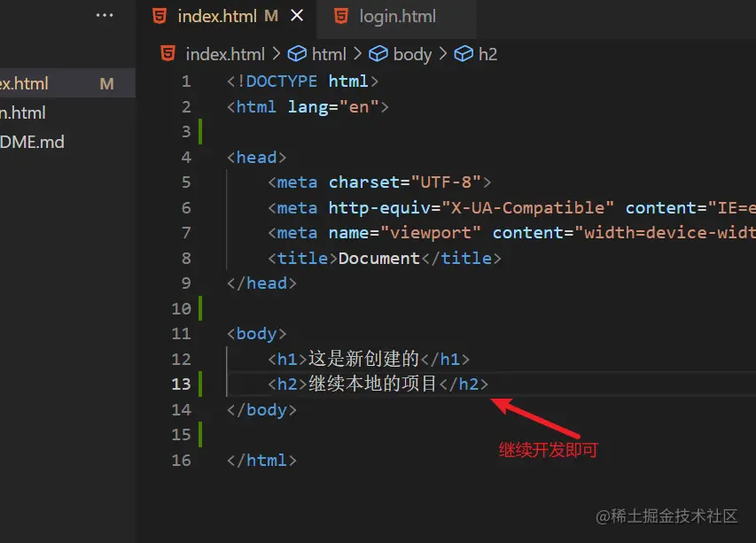
Task: Open the DME.md file in explorer
Action: click(x=67, y=142)
